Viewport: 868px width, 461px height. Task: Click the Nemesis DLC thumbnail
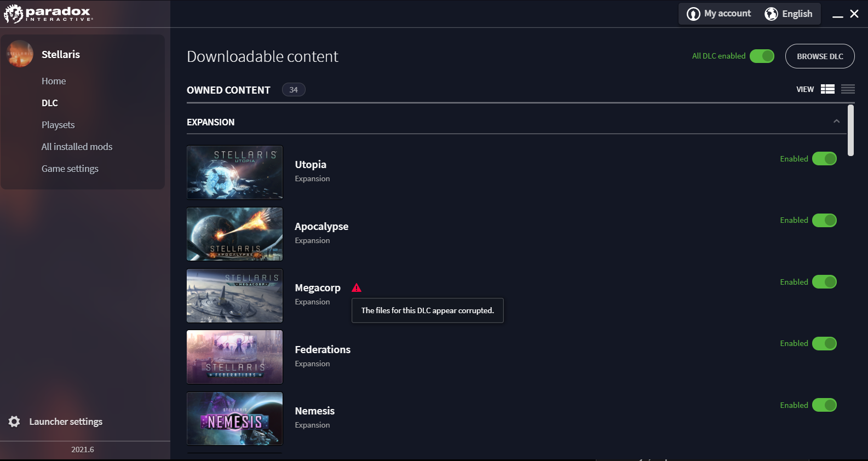(235, 419)
